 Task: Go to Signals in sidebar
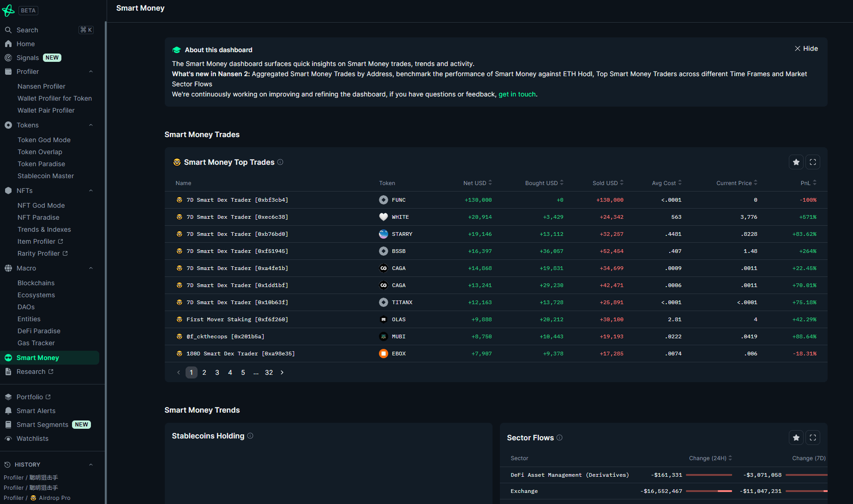click(28, 58)
